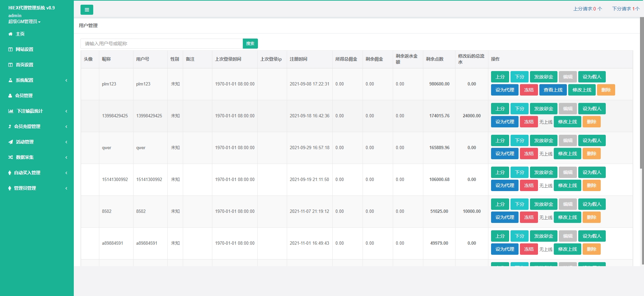Click the home icon beside 主页
644x296 pixels.
click(x=10, y=34)
